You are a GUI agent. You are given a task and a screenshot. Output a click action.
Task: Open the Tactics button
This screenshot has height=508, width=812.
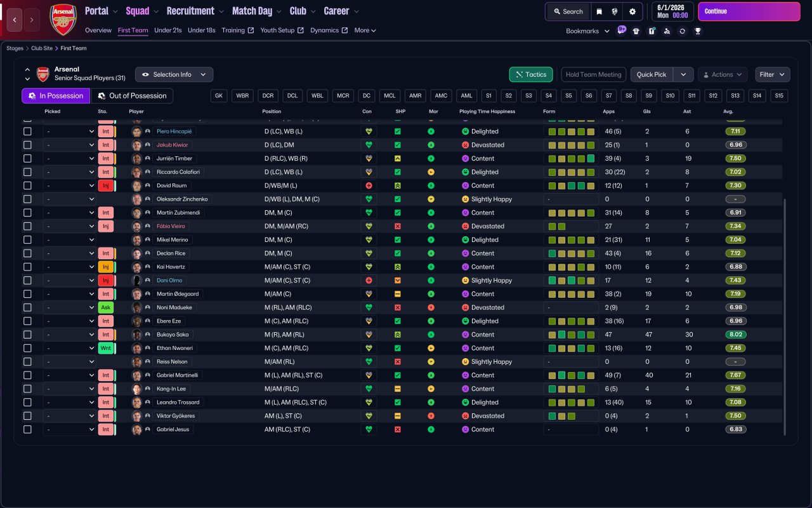(531, 74)
